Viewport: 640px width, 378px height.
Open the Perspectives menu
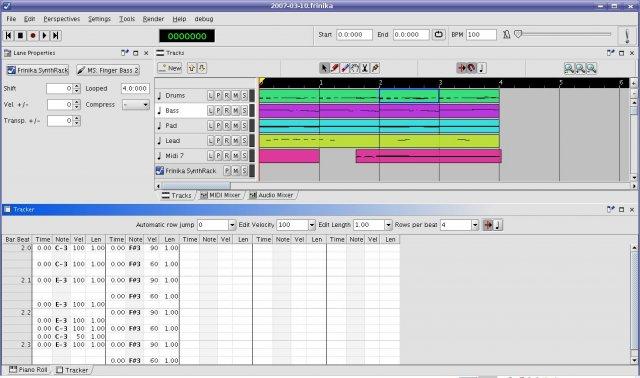[x=62, y=19]
